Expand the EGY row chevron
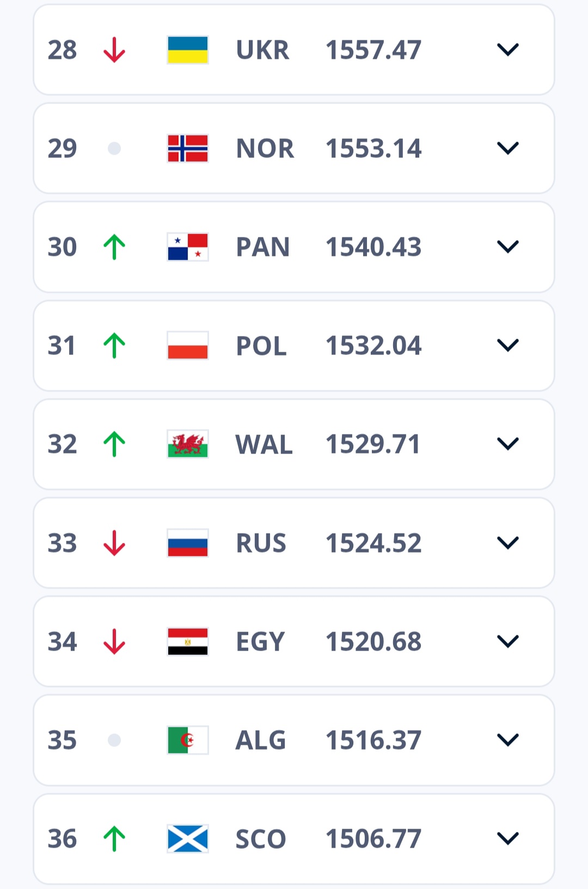Image resolution: width=588 pixels, height=889 pixels. 507,641
